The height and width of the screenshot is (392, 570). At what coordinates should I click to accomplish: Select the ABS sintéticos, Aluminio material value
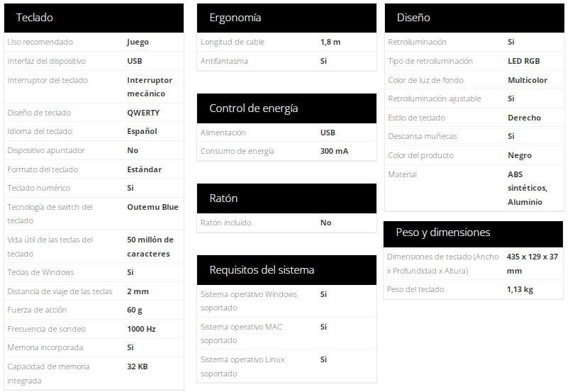point(527,188)
